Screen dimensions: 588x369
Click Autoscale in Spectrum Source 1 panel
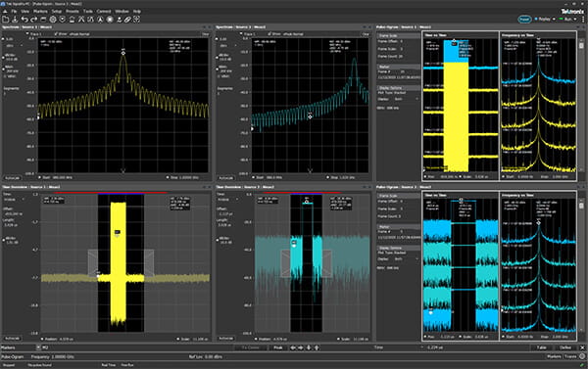pos(13,178)
